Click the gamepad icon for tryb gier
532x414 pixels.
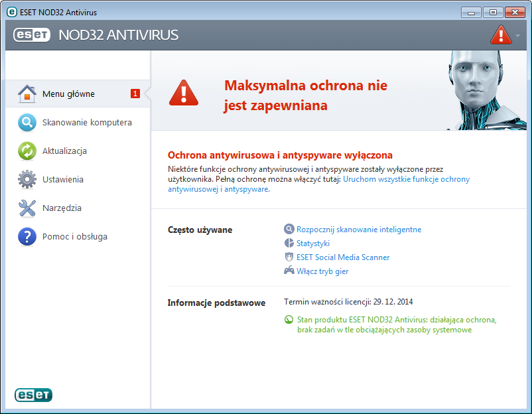pyautogui.click(x=289, y=271)
